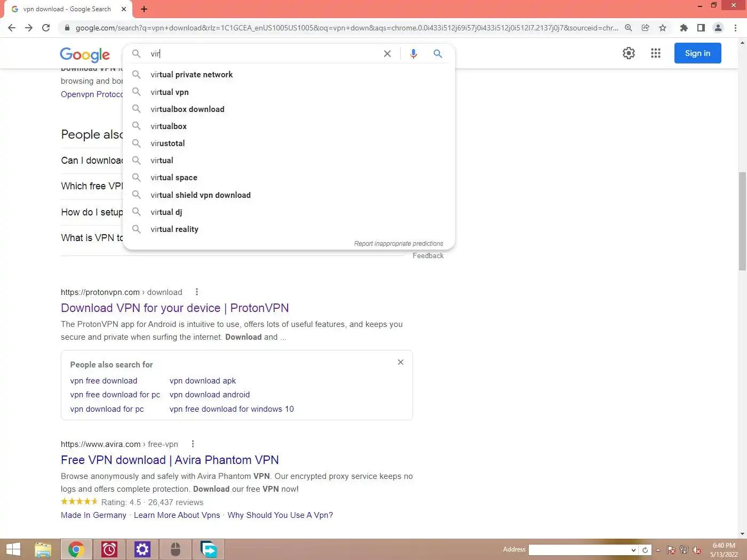
Task: Open mouse icon taskbar app
Action: pyautogui.click(x=176, y=549)
